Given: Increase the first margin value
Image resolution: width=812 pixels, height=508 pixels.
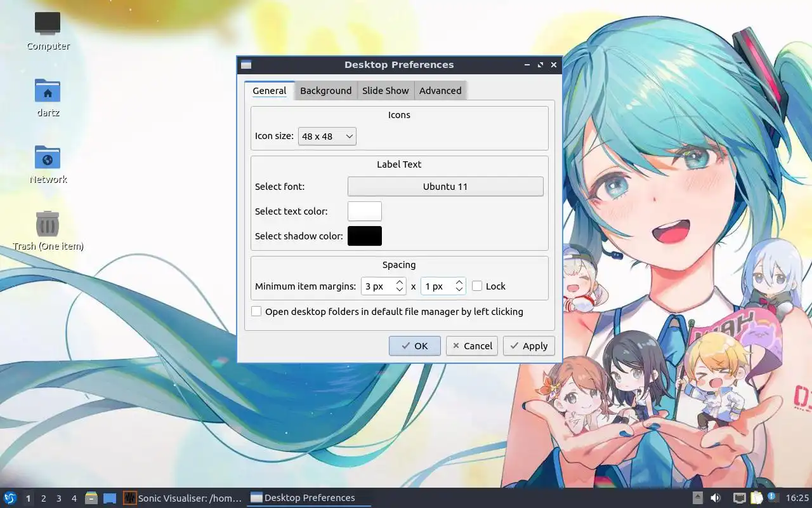Looking at the screenshot, I should pyautogui.click(x=400, y=282).
